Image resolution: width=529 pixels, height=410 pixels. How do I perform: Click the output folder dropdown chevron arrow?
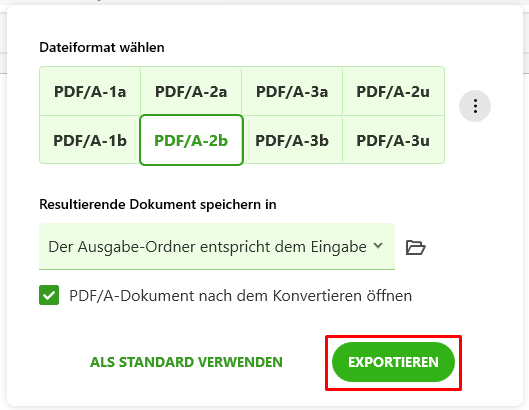[x=379, y=246]
